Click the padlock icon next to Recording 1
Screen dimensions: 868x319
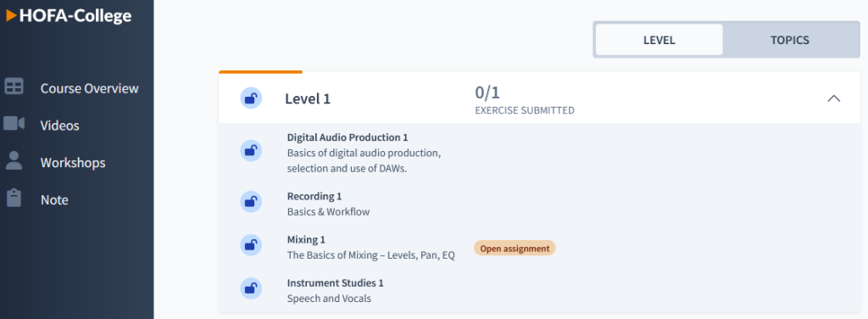(x=251, y=202)
